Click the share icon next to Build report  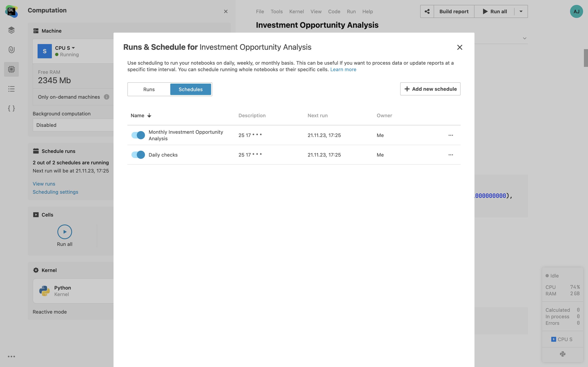(x=427, y=11)
